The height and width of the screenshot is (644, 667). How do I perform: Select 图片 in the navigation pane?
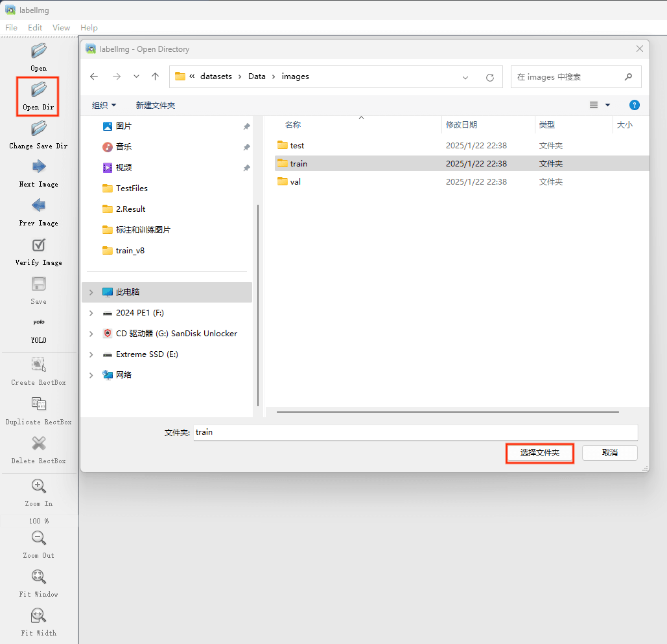(x=123, y=126)
